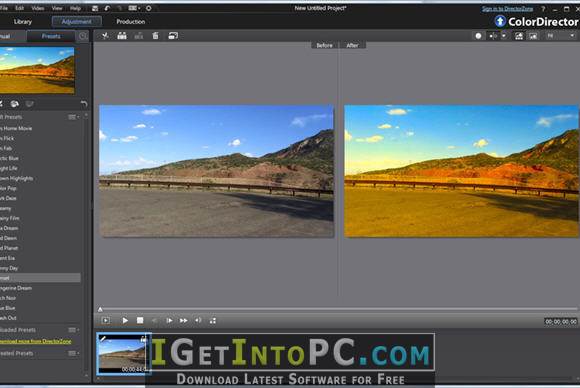
Task: Click the redo arrow icon
Action: pyautogui.click(x=119, y=8)
